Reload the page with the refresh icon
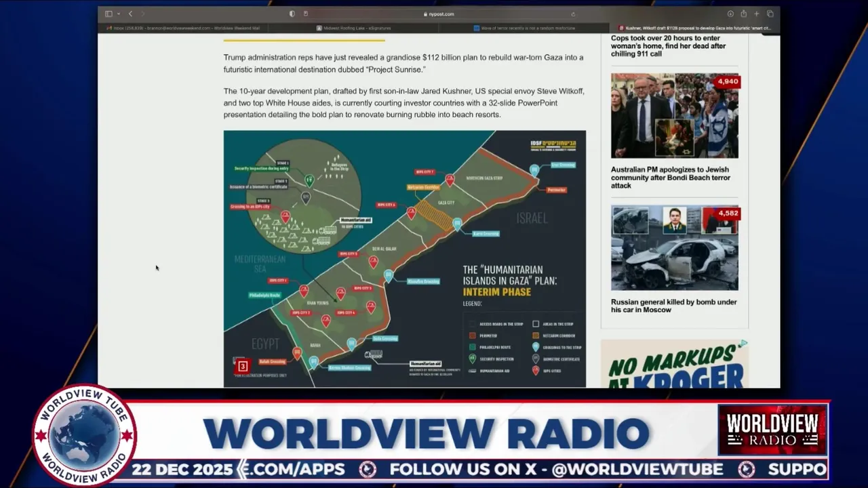 click(x=573, y=14)
